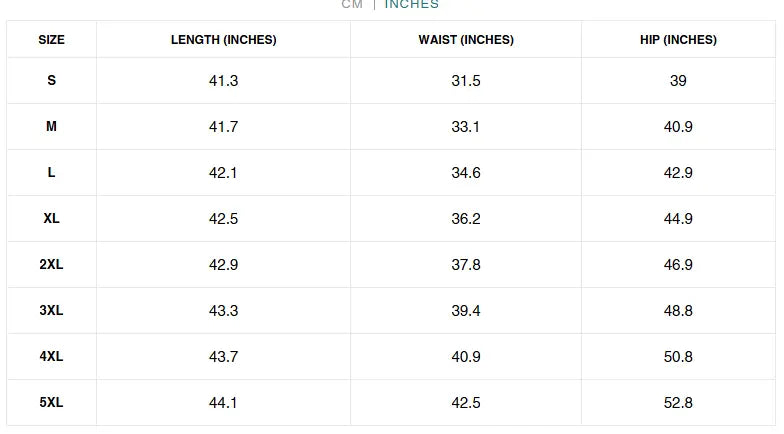Screen dimensions: 784x434
Task: Click the HIP (INCHES) column header
Action: 678,40
